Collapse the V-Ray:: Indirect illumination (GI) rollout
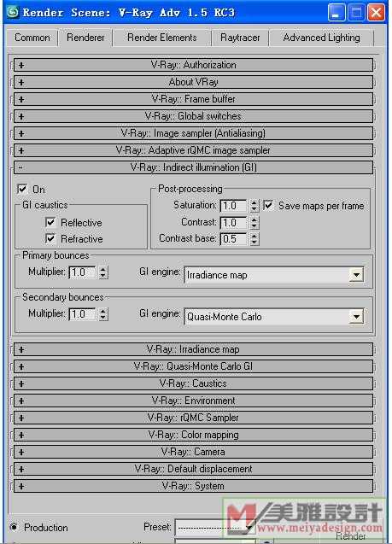 [x=193, y=167]
